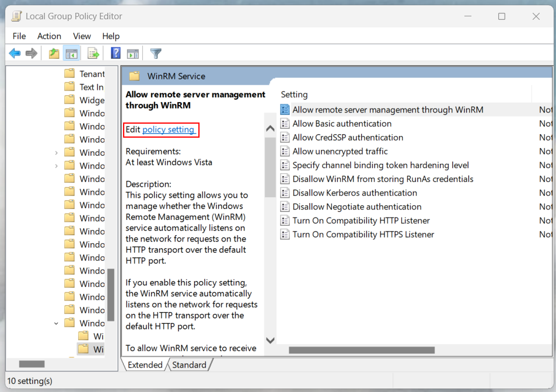Go up one level using the folder icon

click(54, 54)
